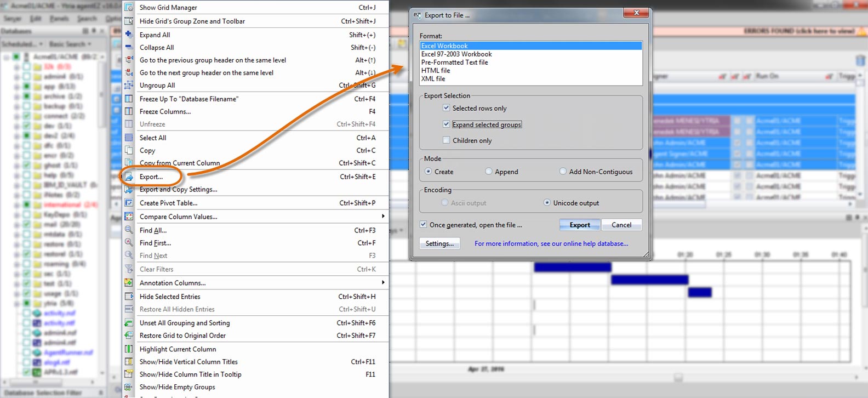Select Excel Workbook format in list
The width and height of the screenshot is (868, 398).
coord(530,46)
